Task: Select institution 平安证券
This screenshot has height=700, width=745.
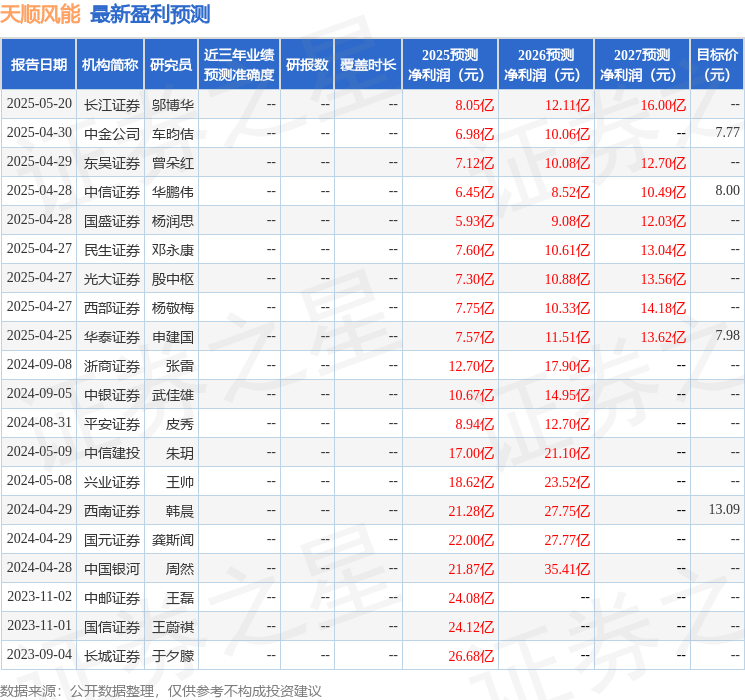Action: 112,424
